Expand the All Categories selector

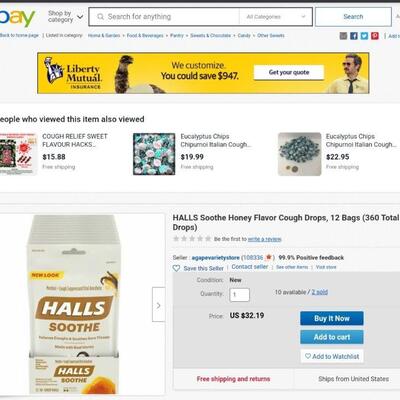(276, 17)
